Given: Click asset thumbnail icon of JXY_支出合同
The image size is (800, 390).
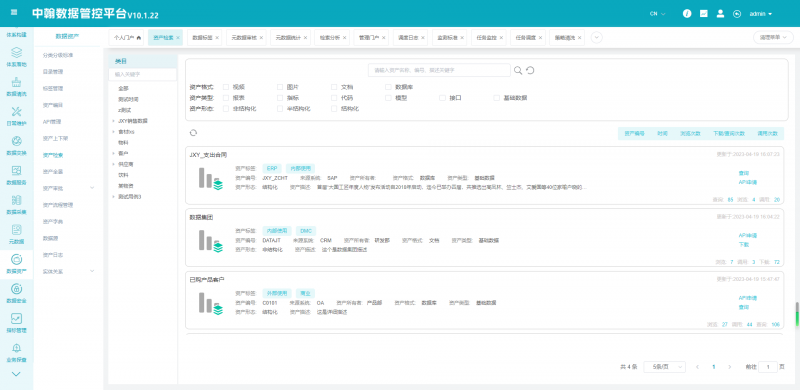Looking at the screenshot, I should pos(210,179).
